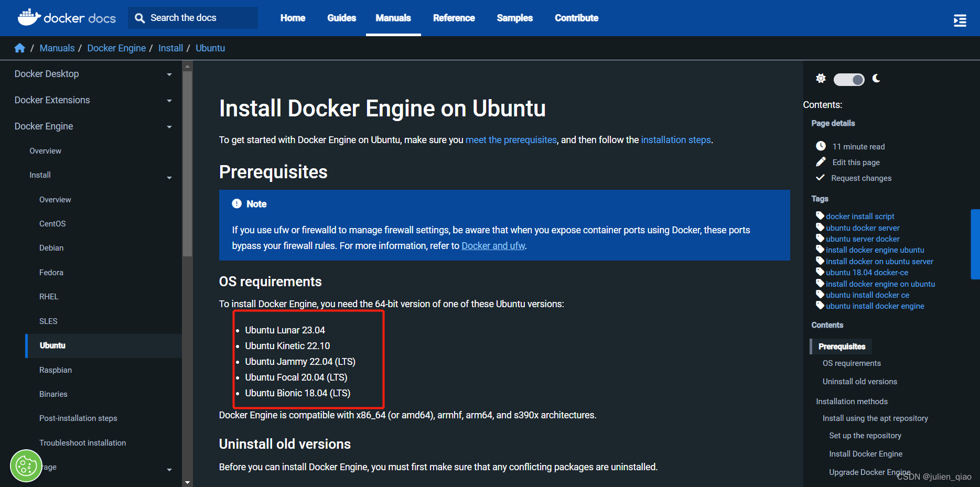Viewport: 980px width, 487px height.
Task: Jump to Set up the repository
Action: point(865,436)
